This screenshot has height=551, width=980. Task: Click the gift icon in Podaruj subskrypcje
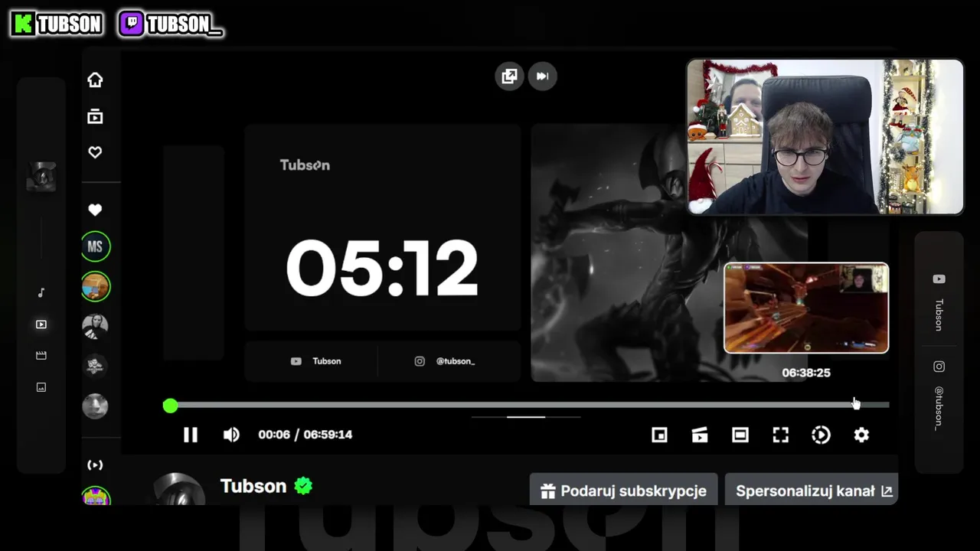coord(547,491)
